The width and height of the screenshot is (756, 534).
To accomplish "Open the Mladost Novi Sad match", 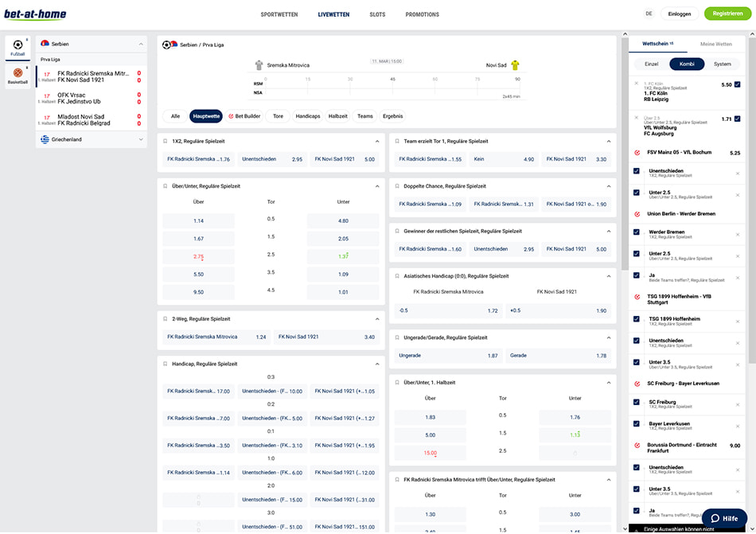I will click(x=92, y=120).
